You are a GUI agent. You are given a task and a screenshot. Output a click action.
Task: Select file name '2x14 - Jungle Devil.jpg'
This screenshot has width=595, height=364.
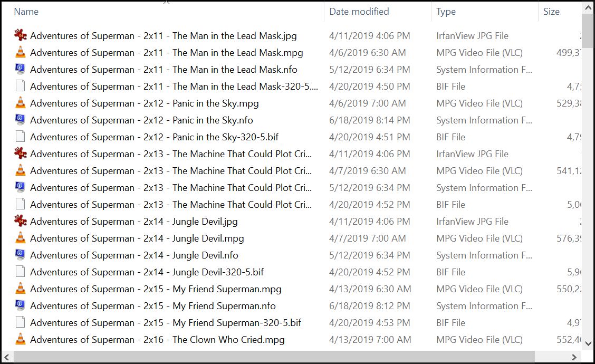[134, 221]
